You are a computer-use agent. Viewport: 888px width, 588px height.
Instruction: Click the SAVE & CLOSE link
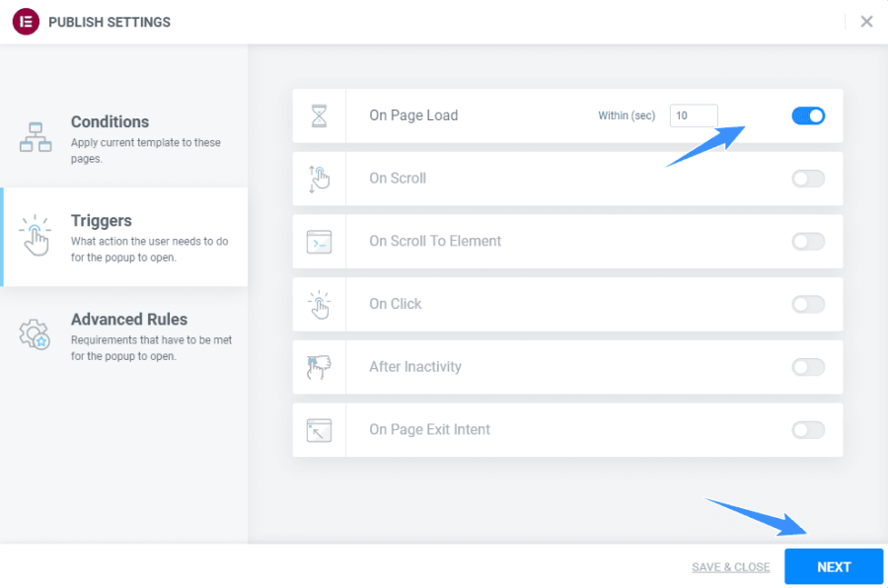[730, 567]
